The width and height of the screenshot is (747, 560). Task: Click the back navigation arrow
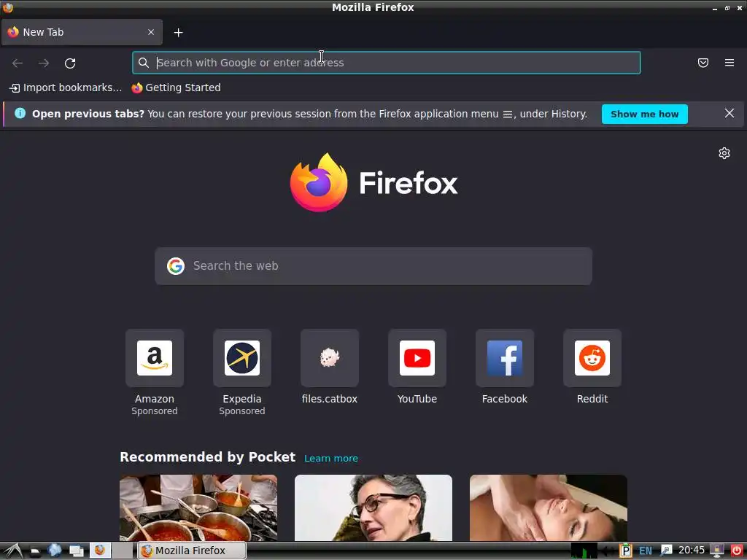coord(18,63)
